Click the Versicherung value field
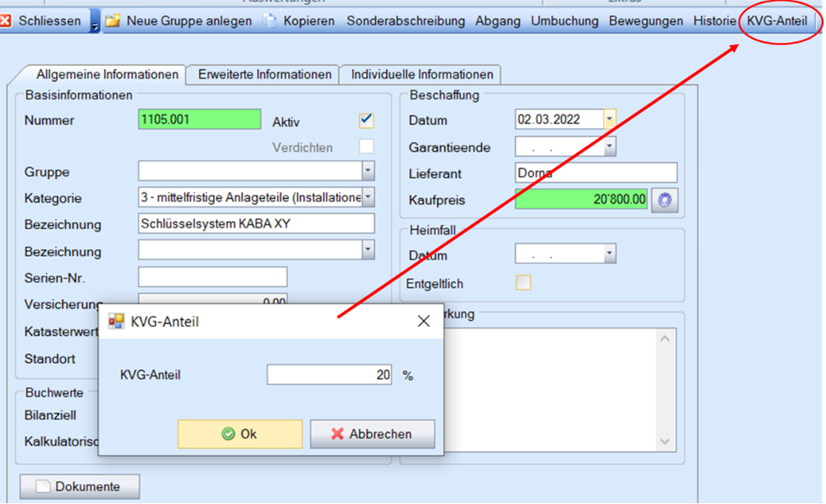 pyautogui.click(x=212, y=298)
